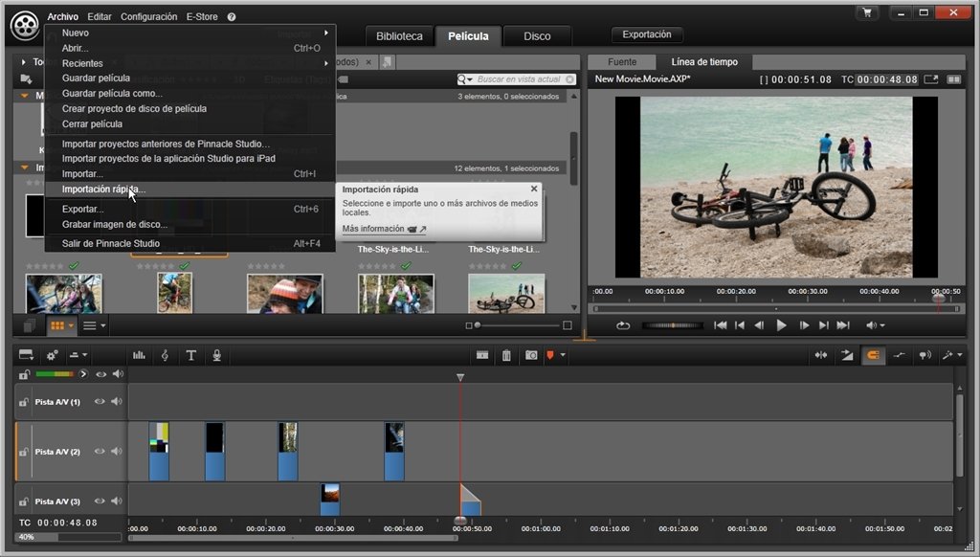
Task: Close the Importación rápida tooltip
Action: coord(534,189)
